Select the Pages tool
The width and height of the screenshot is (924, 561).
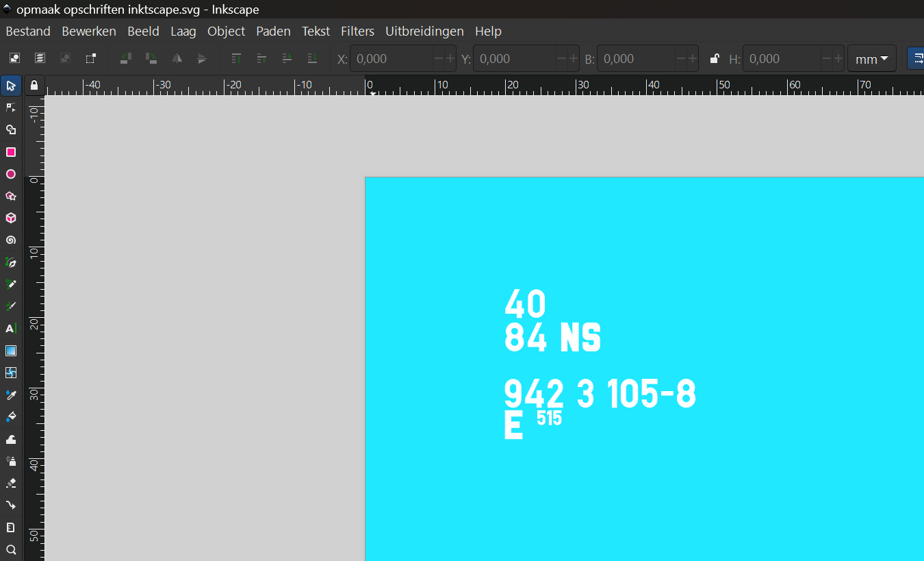[11, 527]
